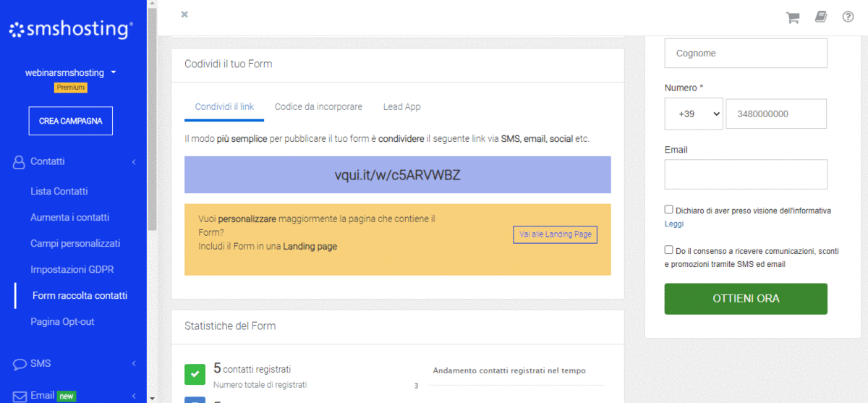Close the panel with the X icon
Viewport: 868px width, 403px height.
pyautogui.click(x=184, y=14)
